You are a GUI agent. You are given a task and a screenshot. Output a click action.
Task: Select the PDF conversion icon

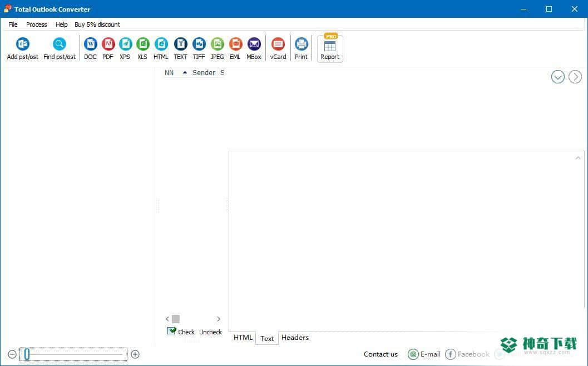tap(108, 44)
